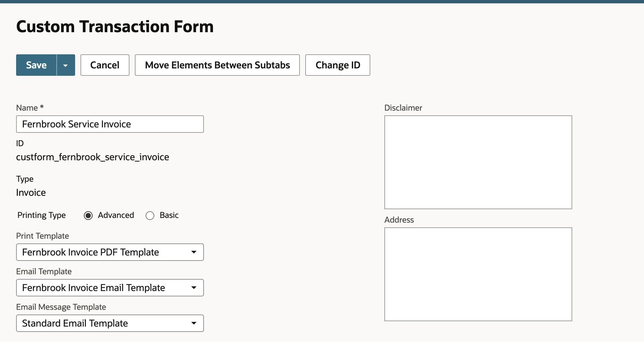
Task: Click the Save button
Action: [x=36, y=65]
